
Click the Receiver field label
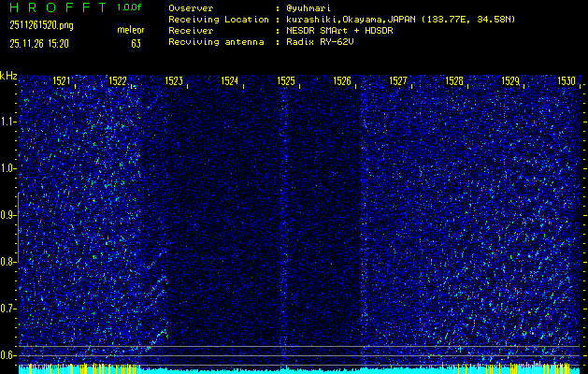(191, 31)
